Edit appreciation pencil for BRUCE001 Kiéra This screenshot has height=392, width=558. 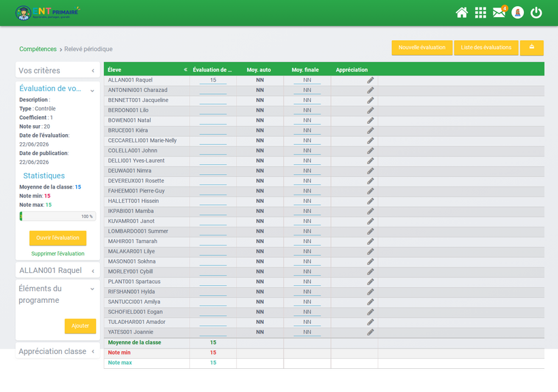[370, 131]
